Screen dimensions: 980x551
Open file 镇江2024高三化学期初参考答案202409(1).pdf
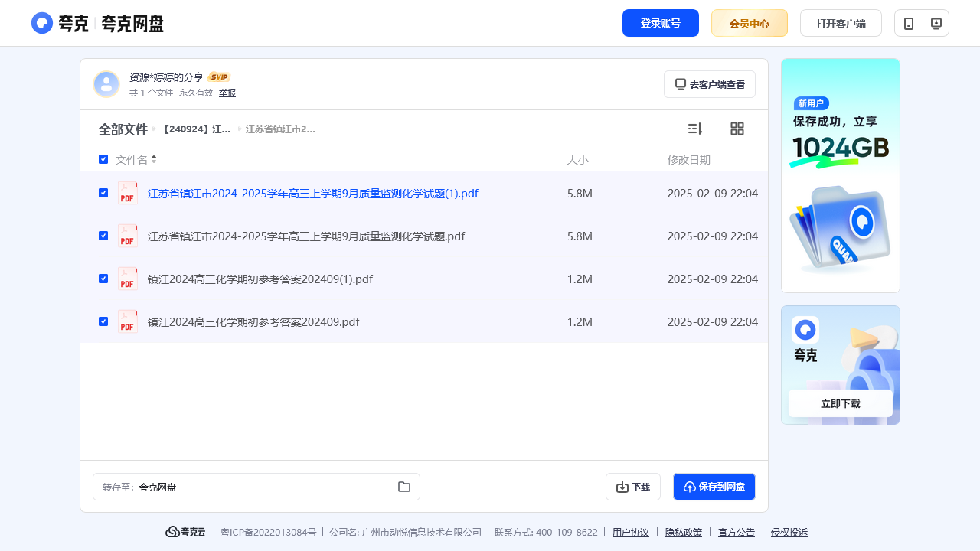click(x=260, y=279)
